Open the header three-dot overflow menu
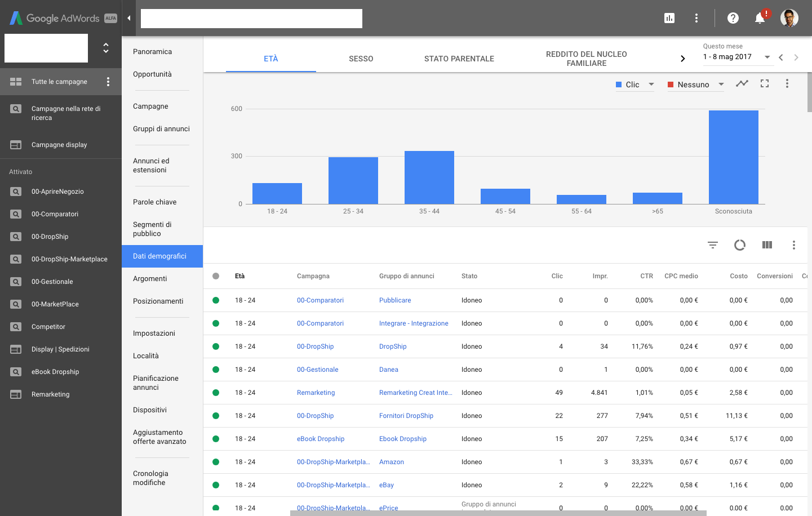Image resolution: width=812 pixels, height=516 pixels. pos(696,18)
